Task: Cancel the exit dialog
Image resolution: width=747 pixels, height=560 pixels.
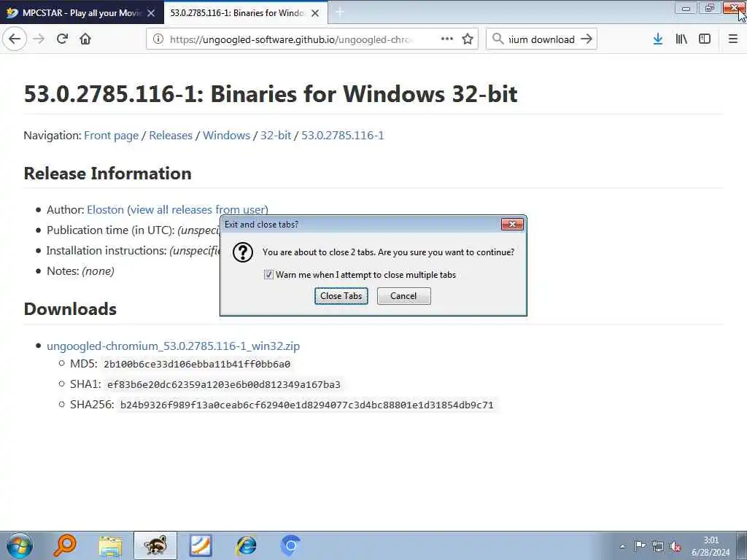Action: 403,296
